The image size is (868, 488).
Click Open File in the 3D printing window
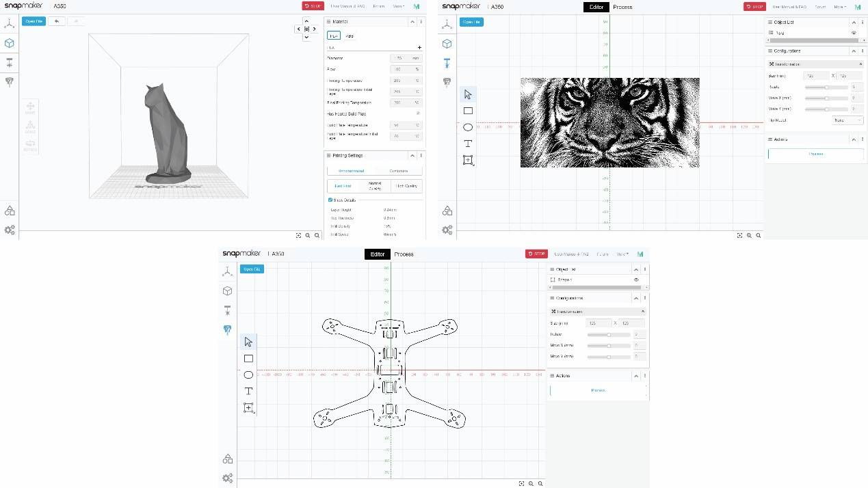(x=34, y=21)
